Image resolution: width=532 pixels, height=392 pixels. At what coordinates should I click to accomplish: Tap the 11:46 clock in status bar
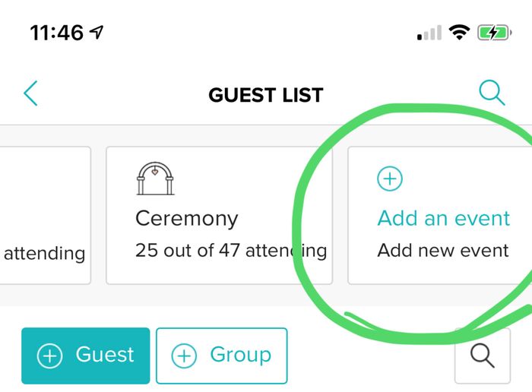58,33
